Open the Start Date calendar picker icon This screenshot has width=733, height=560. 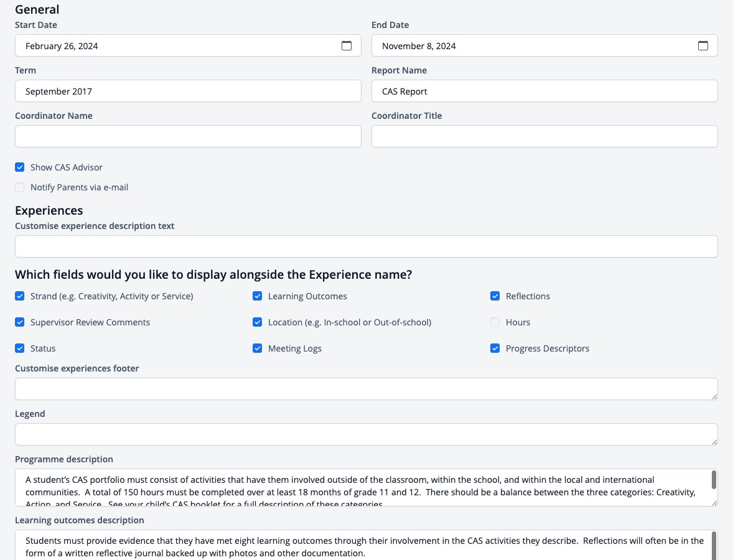pos(347,45)
